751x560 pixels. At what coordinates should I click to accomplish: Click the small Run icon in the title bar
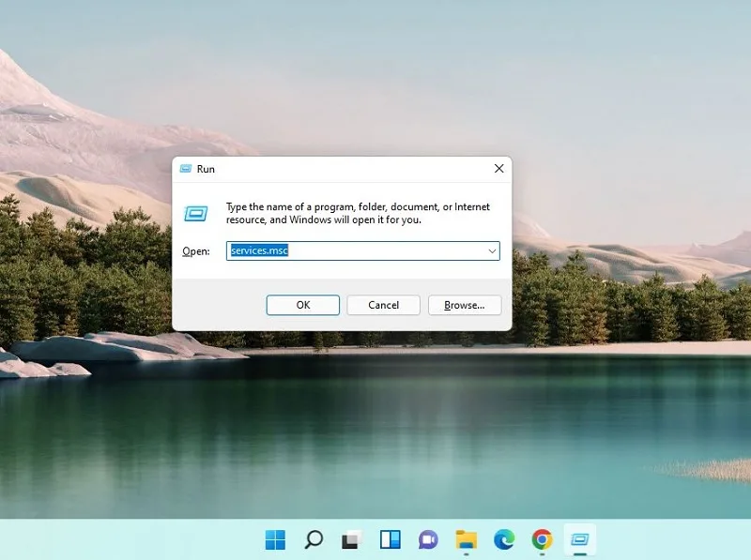coord(185,169)
